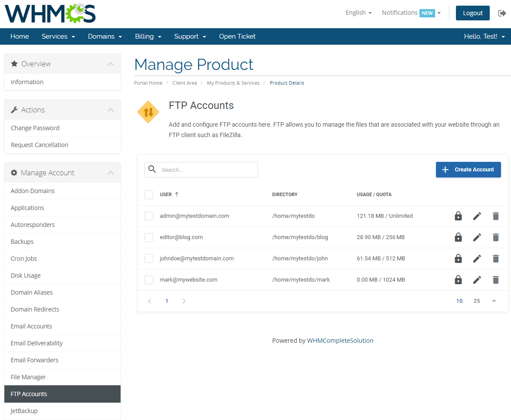This screenshot has height=420, width=511.
Task: Open the edit pencil for editor@blog.com
Action: [477, 237]
